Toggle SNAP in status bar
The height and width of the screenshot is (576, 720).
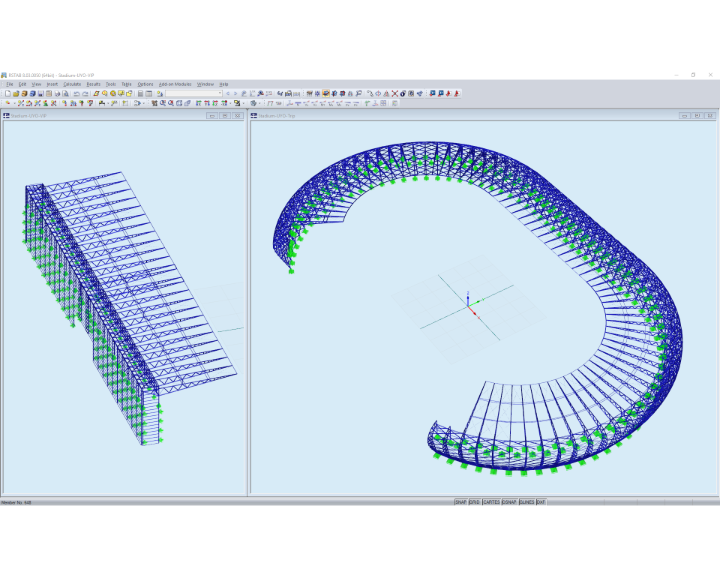[461, 502]
